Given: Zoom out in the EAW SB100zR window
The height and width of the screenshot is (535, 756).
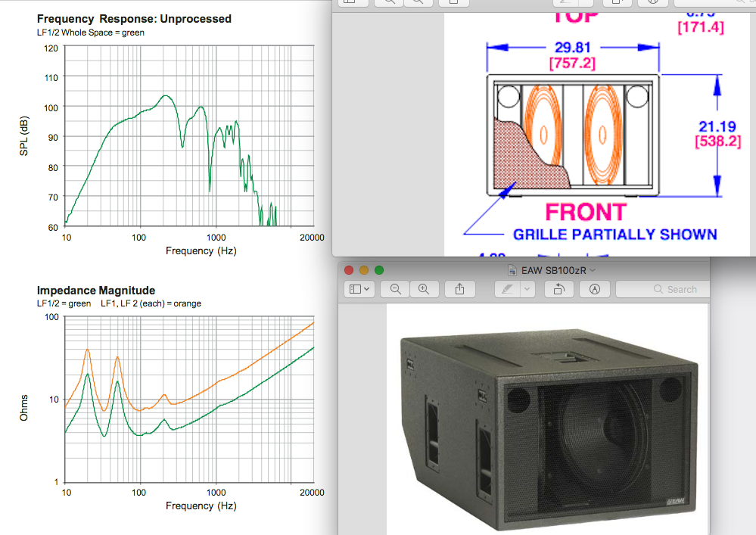Looking at the screenshot, I should tap(395, 289).
